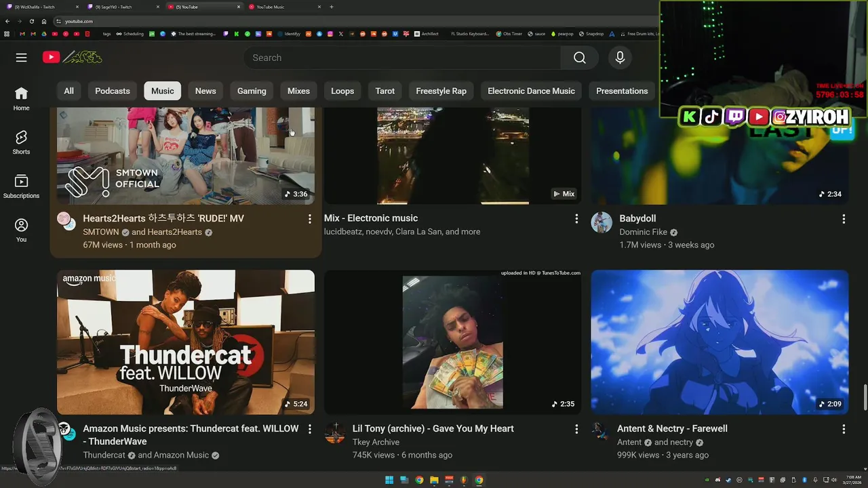Click the YouTube logo

click(x=73, y=58)
